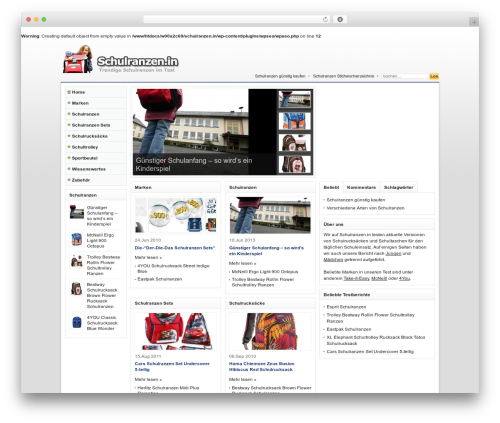Follow the Mädchen link in Über uns
The image size is (500, 423).
point(333,260)
